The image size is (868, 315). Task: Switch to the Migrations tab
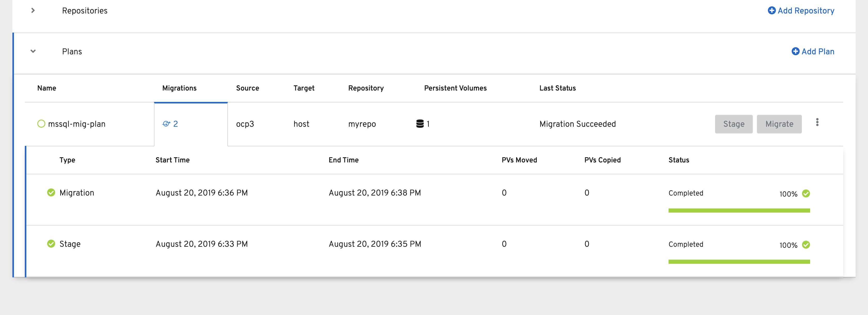[x=179, y=88]
